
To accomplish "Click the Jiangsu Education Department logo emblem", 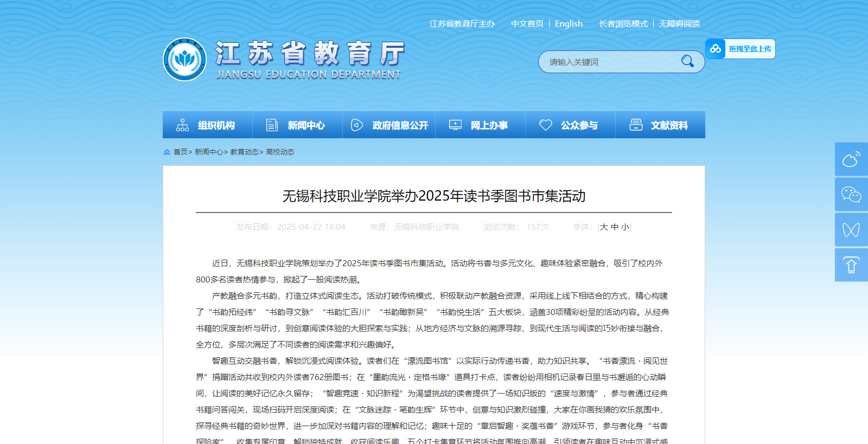I will (x=184, y=60).
